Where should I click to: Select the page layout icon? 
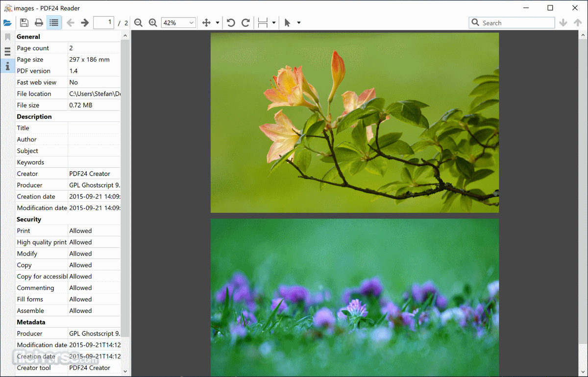pos(263,23)
